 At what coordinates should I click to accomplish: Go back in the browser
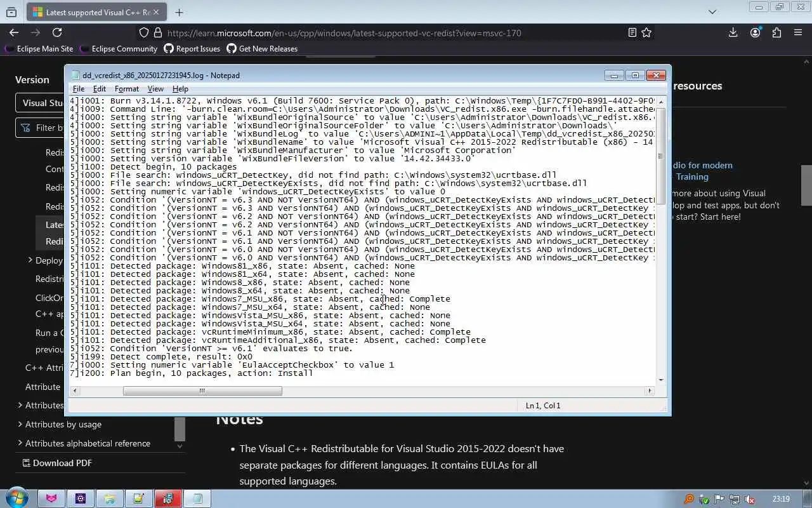point(14,32)
